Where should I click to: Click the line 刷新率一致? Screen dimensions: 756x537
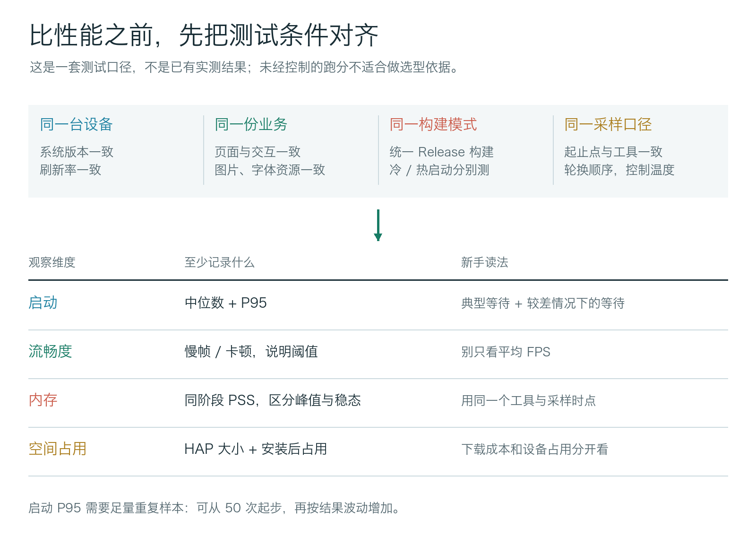(x=70, y=170)
